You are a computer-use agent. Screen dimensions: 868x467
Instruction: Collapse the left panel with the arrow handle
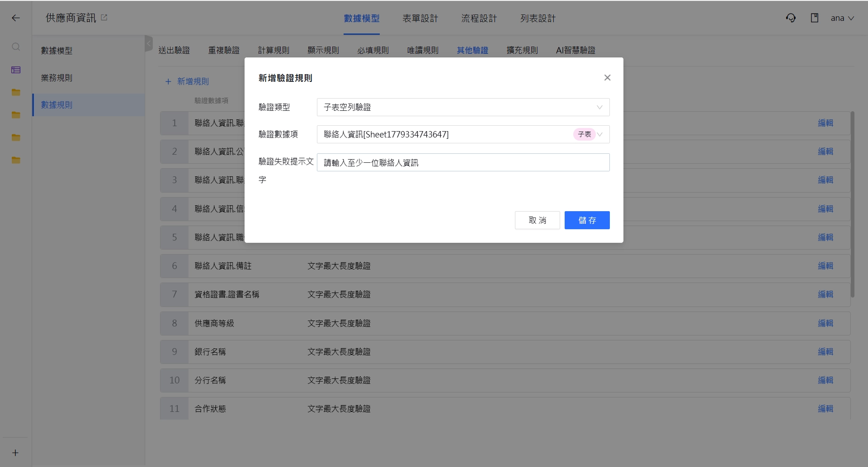point(149,43)
